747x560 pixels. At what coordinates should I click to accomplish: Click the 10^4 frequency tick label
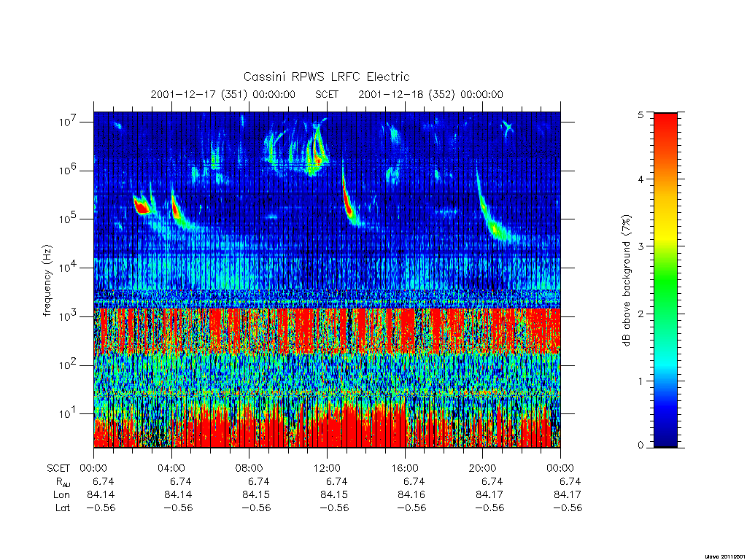pos(69,268)
